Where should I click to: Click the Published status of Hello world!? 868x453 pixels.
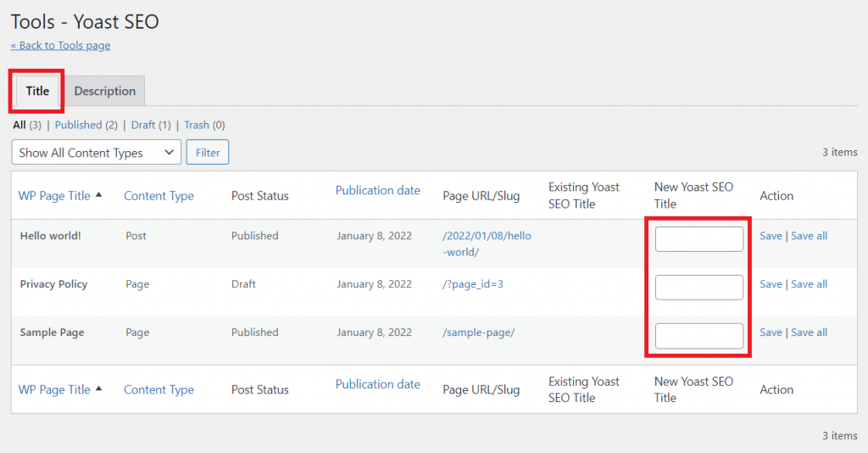[254, 236]
